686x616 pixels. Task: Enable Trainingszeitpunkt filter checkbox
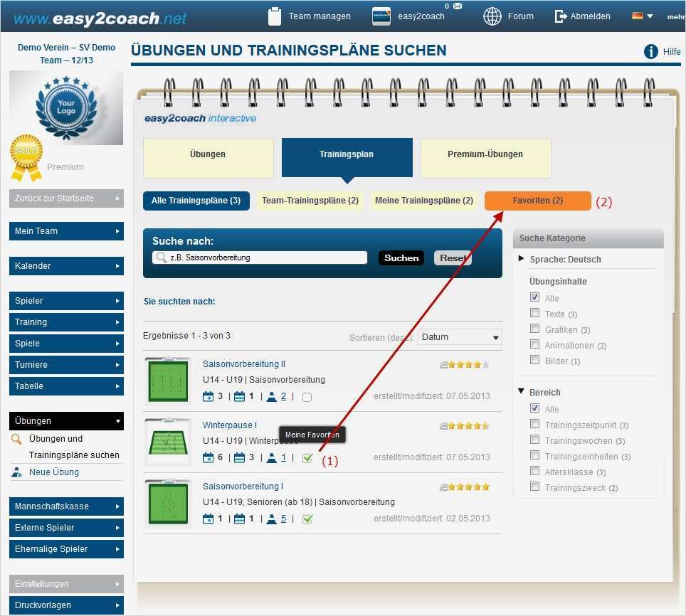pyautogui.click(x=534, y=424)
